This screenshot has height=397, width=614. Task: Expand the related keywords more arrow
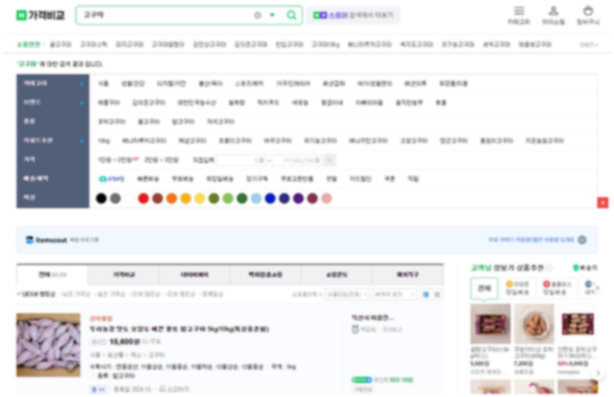pyautogui.click(x=589, y=45)
